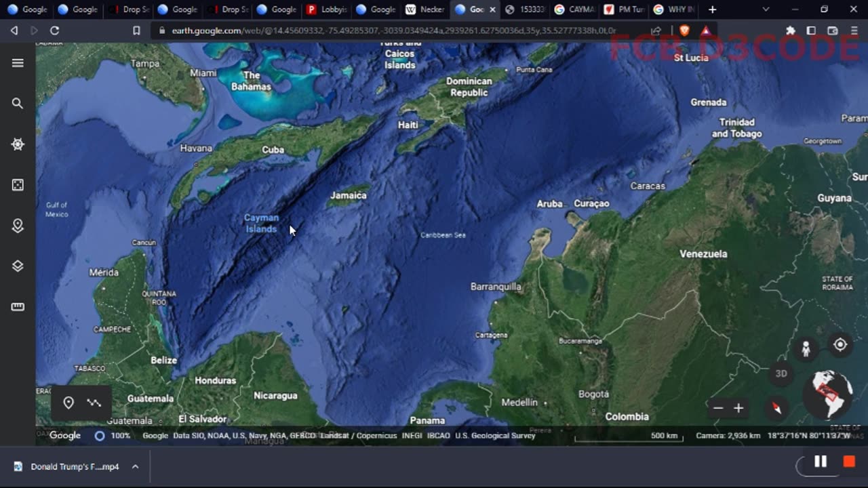Click the Camera: 2,936 km readout
Image resolution: width=868 pixels, height=488 pixels.
coord(728,436)
